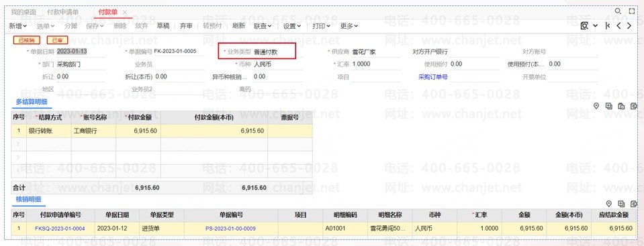Click the 明细名称 cell starting 雪花勇闯
The width and height of the screenshot is (644, 246).
(389, 229)
